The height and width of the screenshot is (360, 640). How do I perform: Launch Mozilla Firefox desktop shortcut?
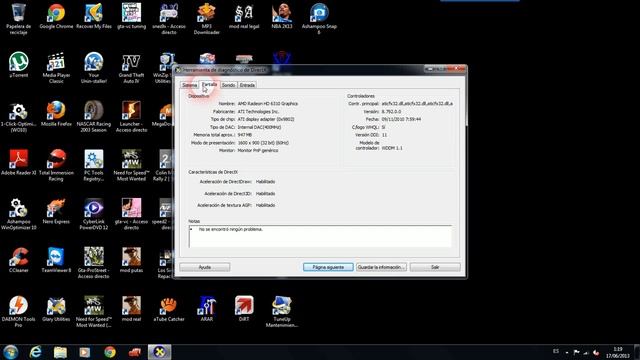[x=56, y=113]
